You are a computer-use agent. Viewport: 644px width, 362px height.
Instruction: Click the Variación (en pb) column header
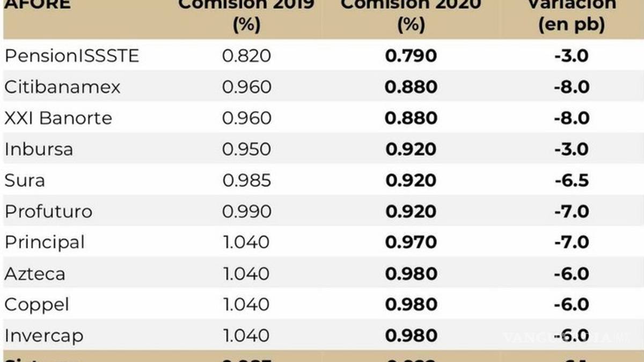click(572, 15)
